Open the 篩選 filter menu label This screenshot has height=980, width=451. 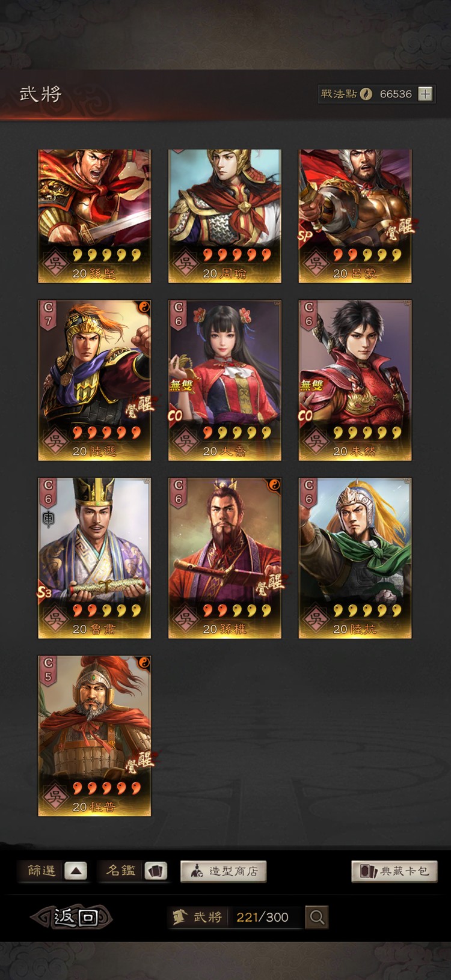click(x=41, y=871)
